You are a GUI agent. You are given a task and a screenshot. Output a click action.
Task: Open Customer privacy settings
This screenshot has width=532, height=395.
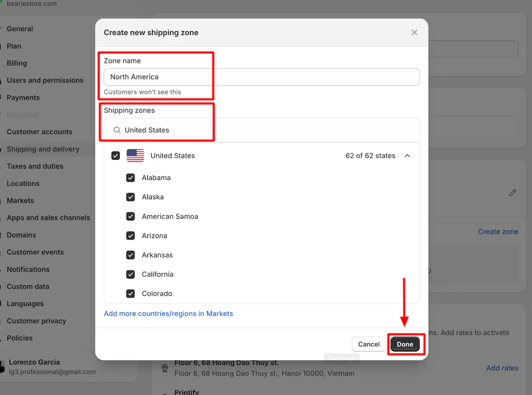coord(36,321)
